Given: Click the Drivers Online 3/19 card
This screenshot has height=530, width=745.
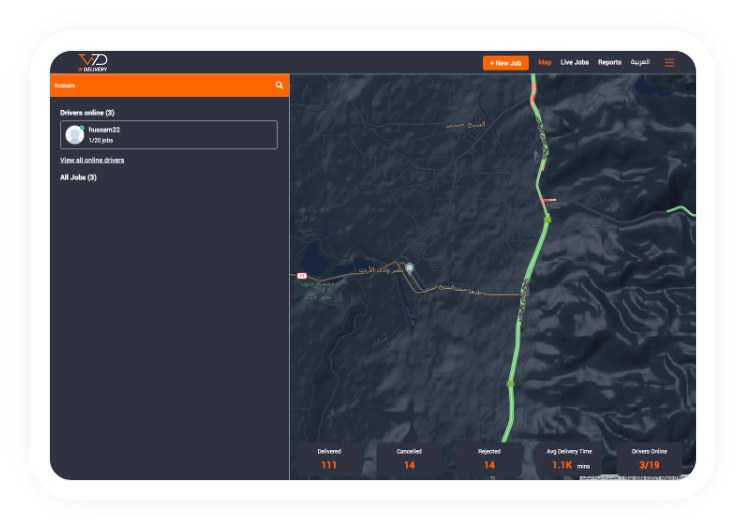Looking at the screenshot, I should tap(649, 459).
